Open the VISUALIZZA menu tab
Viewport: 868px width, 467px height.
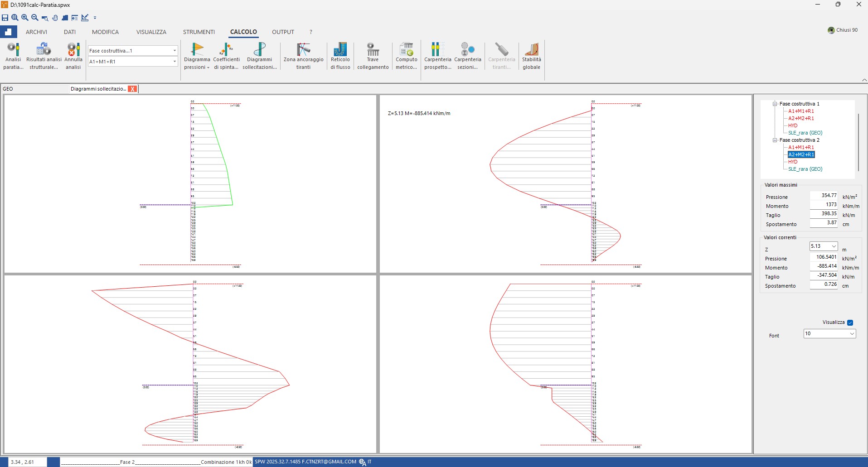(151, 32)
